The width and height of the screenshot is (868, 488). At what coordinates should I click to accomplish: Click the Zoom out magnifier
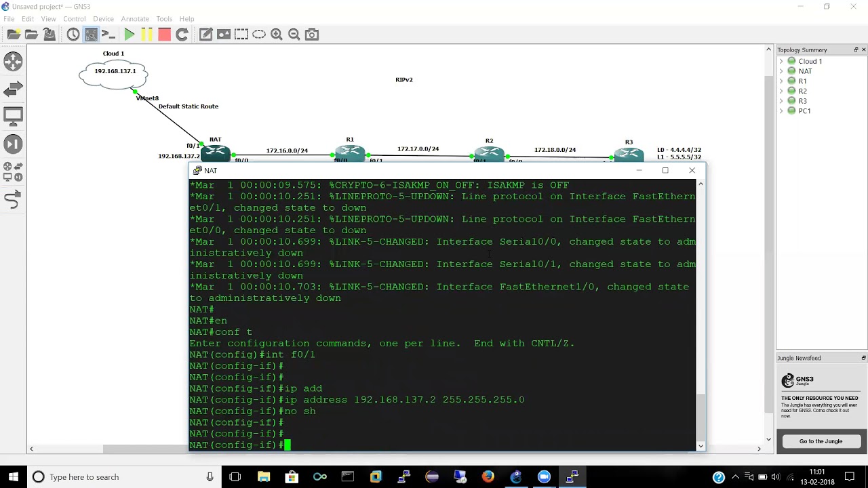point(294,34)
